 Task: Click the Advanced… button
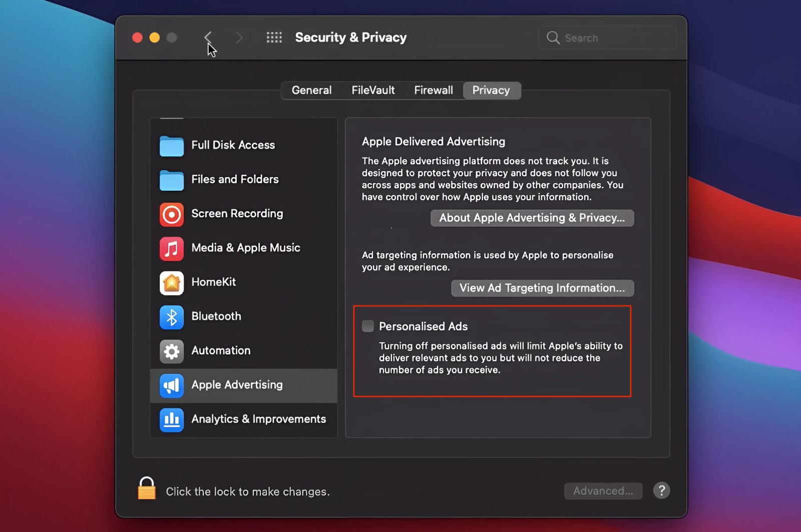point(603,491)
